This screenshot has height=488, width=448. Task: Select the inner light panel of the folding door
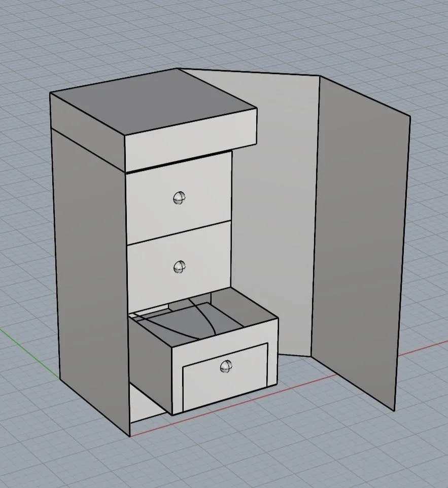(274, 215)
